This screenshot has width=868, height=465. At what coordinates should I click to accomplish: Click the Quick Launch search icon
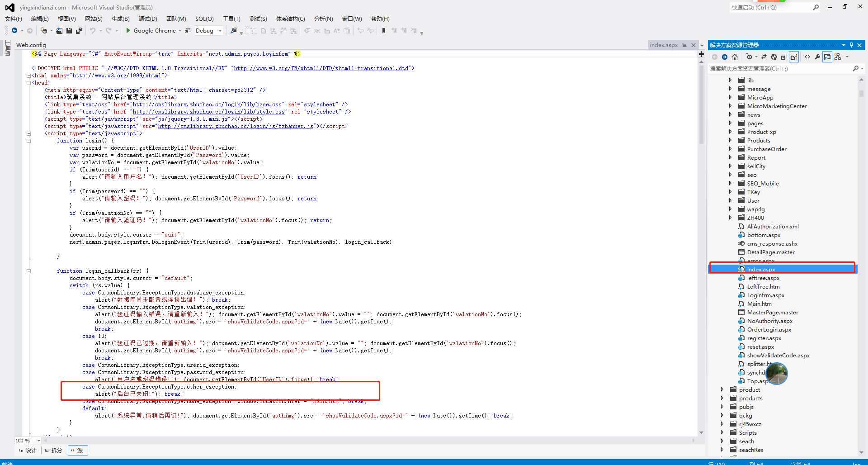click(x=816, y=7)
